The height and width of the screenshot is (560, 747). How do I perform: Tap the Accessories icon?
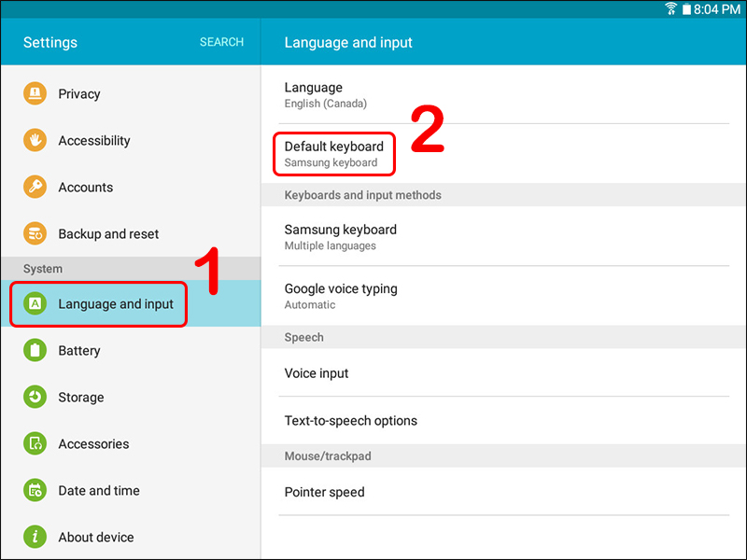coord(35,443)
